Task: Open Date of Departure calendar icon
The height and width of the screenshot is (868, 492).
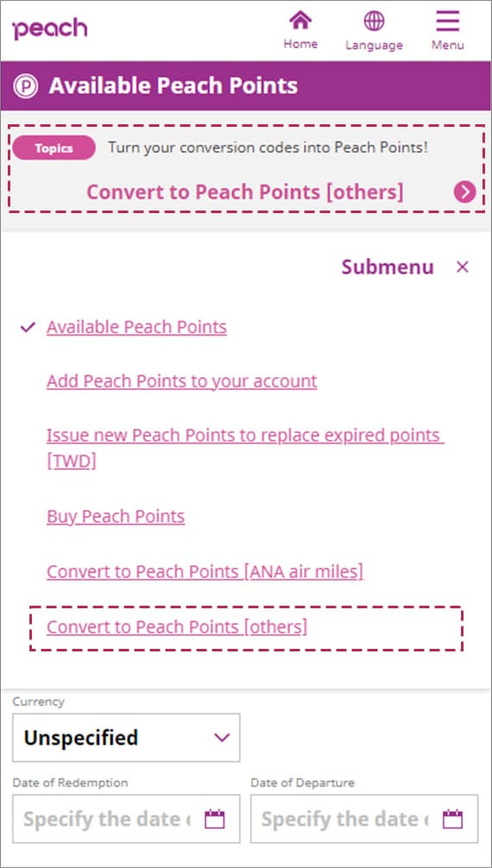Action: tap(452, 819)
